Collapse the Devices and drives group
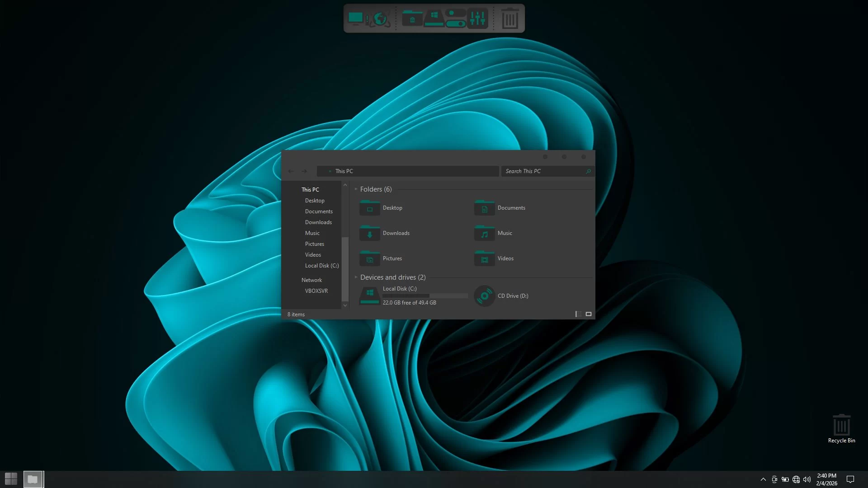868x488 pixels. (356, 277)
